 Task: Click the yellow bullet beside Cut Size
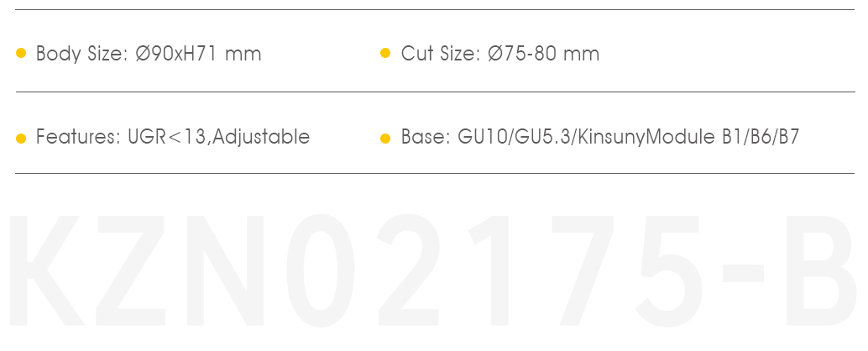385,53
